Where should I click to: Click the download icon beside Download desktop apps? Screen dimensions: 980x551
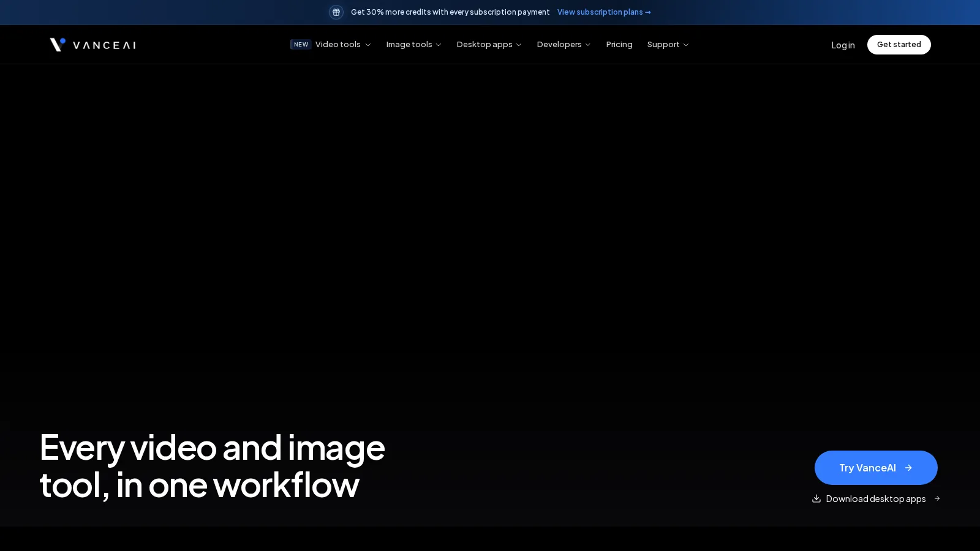816,498
